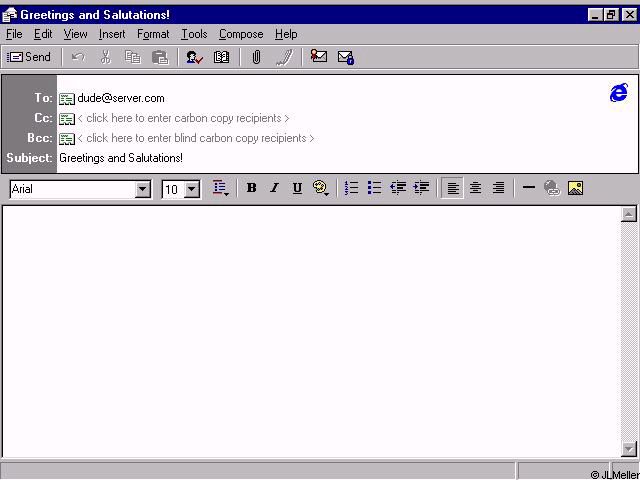Undo the last action
The image size is (640, 480).
tap(78, 57)
